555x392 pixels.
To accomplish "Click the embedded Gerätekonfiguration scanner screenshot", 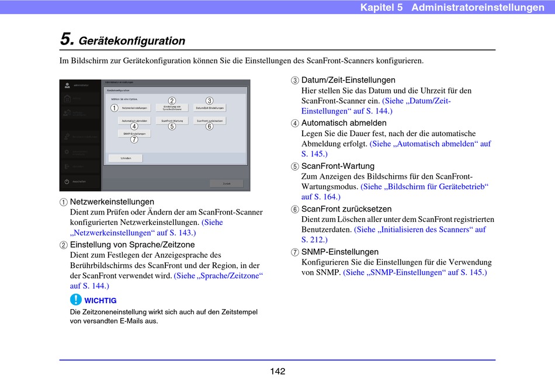I will pyautogui.click(x=155, y=136).
